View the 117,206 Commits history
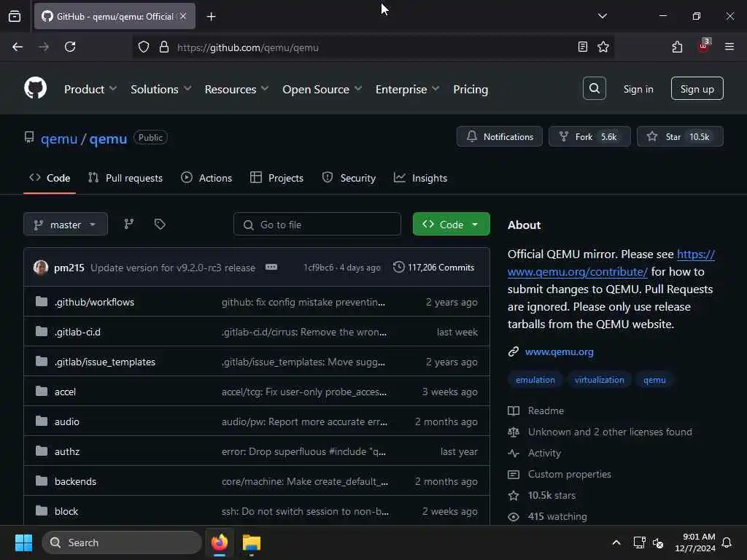This screenshot has height=560, width=747. (433, 267)
